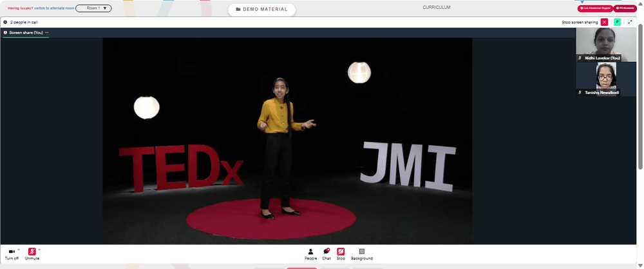The height and width of the screenshot is (269, 644).
Task: Click the shared TEDx video area
Action: (287, 141)
